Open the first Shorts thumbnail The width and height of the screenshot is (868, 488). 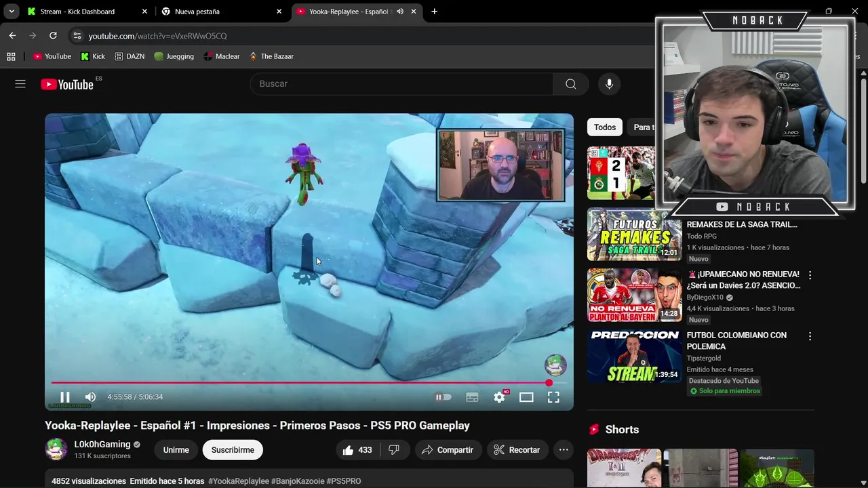tap(624, 468)
